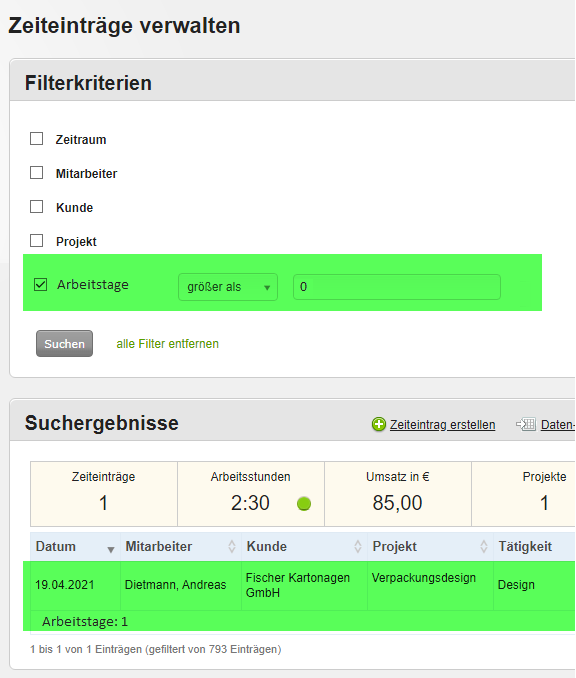Enable the Zeitraum filter checkbox

[36, 139]
